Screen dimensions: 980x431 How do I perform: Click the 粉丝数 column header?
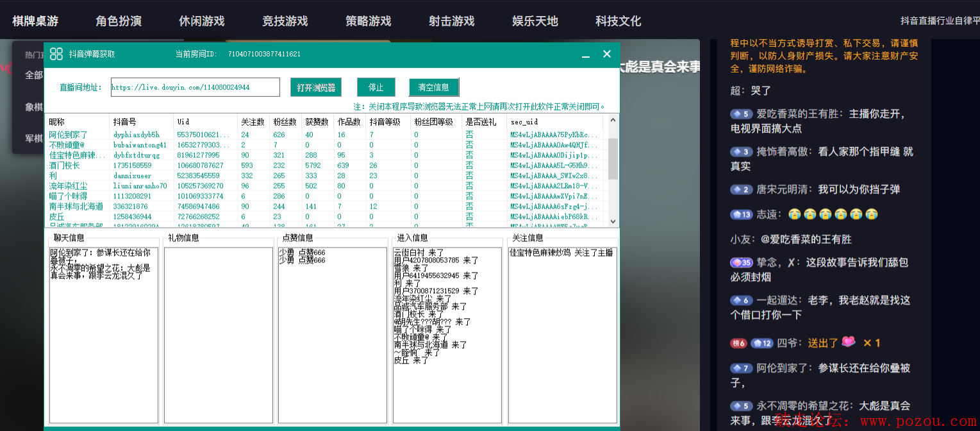(285, 122)
